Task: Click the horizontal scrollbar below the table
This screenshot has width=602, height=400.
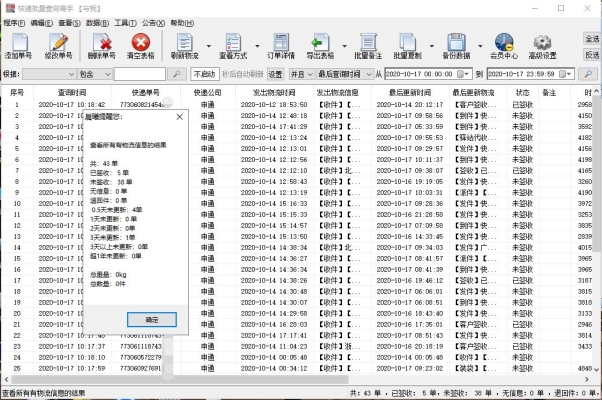Action: [180, 379]
